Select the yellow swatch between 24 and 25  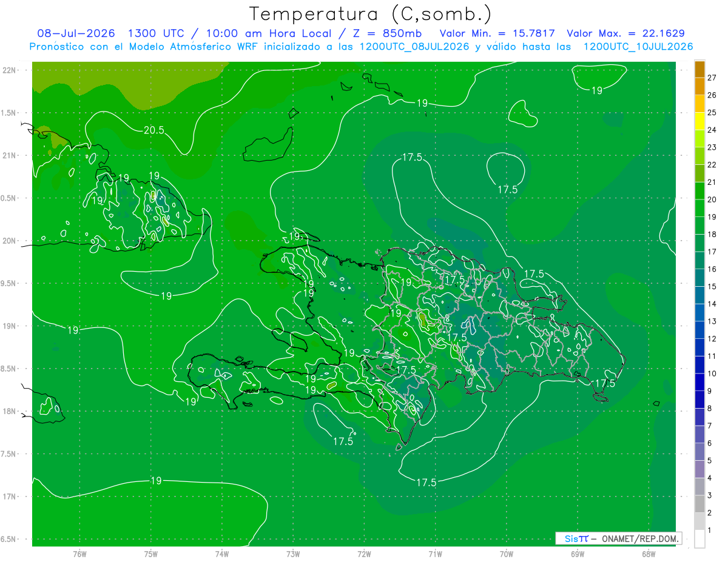pos(699,121)
